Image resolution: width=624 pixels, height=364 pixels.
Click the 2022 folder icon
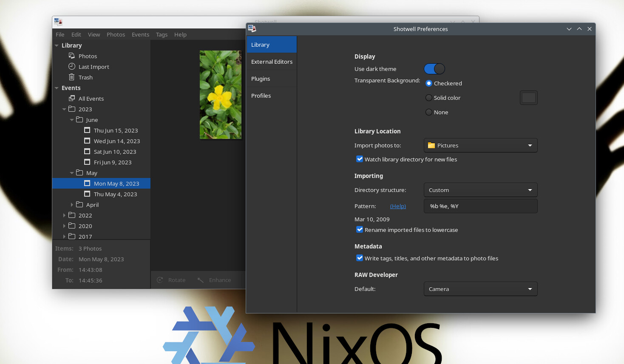72,215
